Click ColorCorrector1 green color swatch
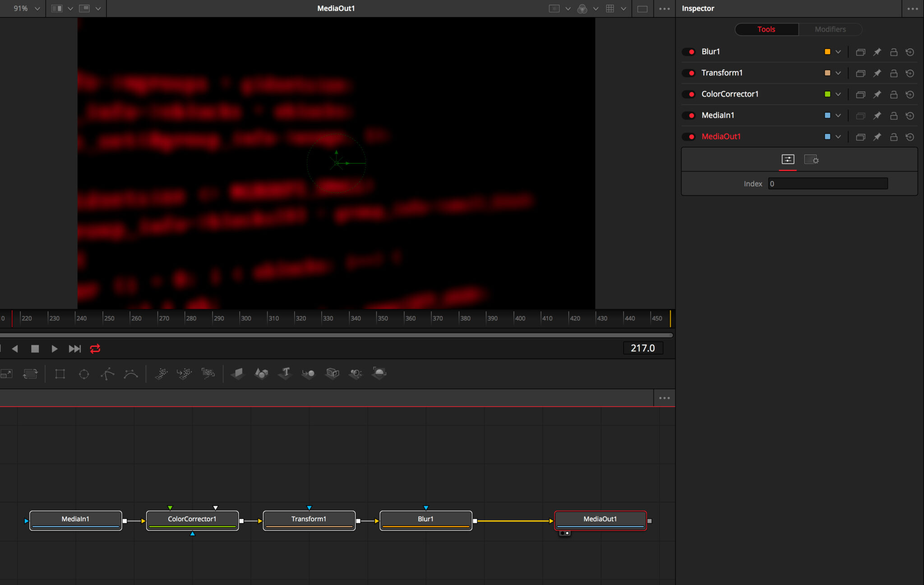Viewport: 924px width, 585px height. point(827,94)
